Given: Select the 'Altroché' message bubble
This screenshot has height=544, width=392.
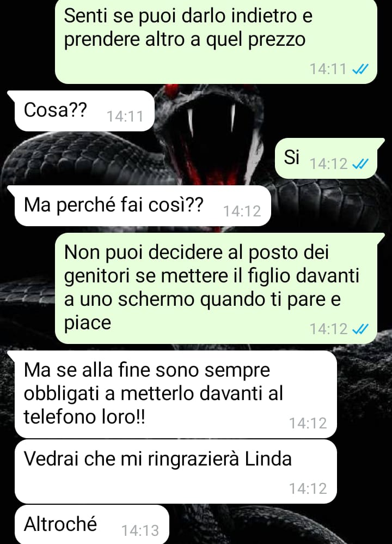Looking at the screenshot, I should click(92, 524).
